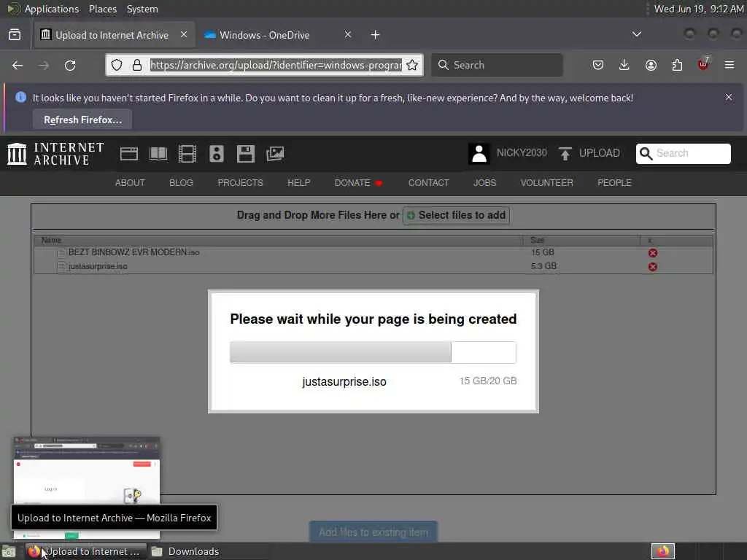Close the Upload to Internet Archive tab
Viewport: 747px width, 560px height.
[x=183, y=34]
